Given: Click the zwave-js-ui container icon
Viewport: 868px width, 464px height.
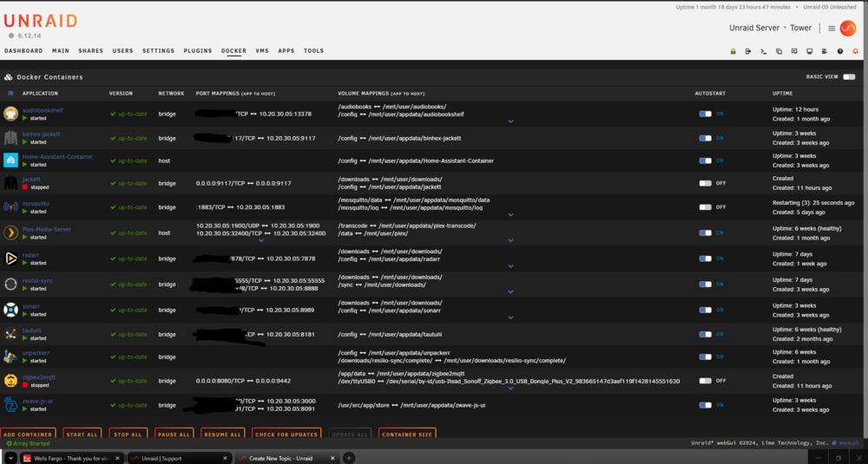Looking at the screenshot, I should pyautogui.click(x=10, y=405).
